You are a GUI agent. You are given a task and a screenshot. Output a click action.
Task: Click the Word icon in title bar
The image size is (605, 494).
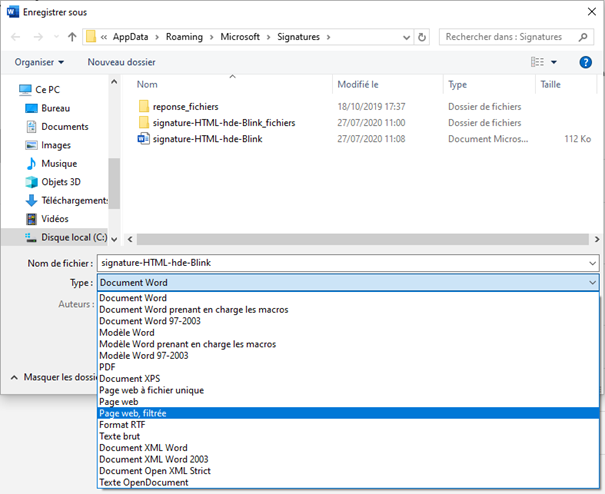(13, 12)
